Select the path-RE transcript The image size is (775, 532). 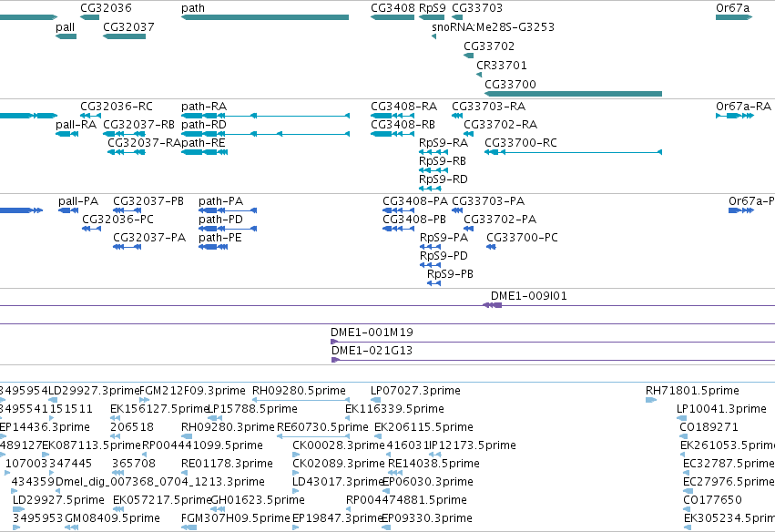point(204,152)
